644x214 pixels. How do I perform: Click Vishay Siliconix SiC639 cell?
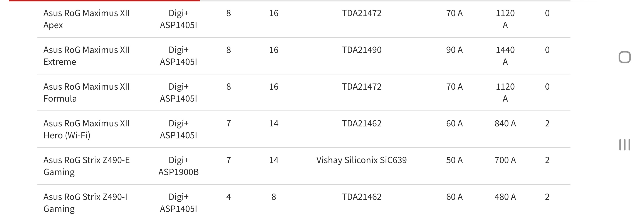point(362,160)
